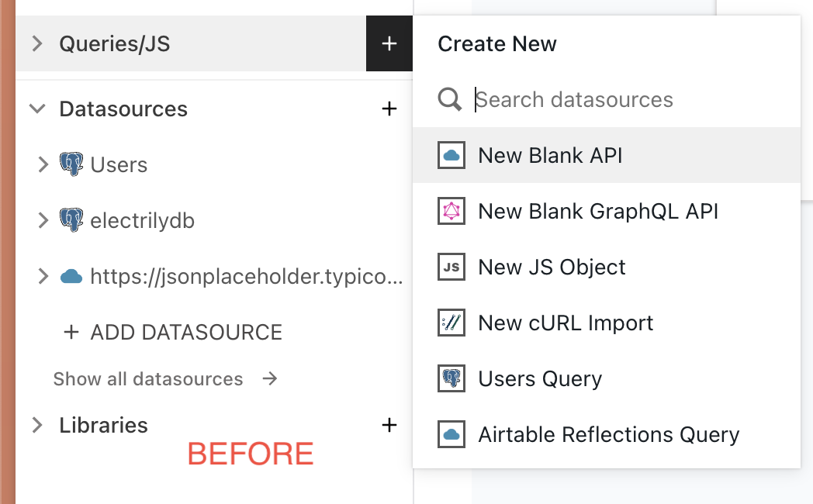The height and width of the screenshot is (504, 813).
Task: Click the PostgreSQL icon next to electrilydb
Action: point(71,221)
